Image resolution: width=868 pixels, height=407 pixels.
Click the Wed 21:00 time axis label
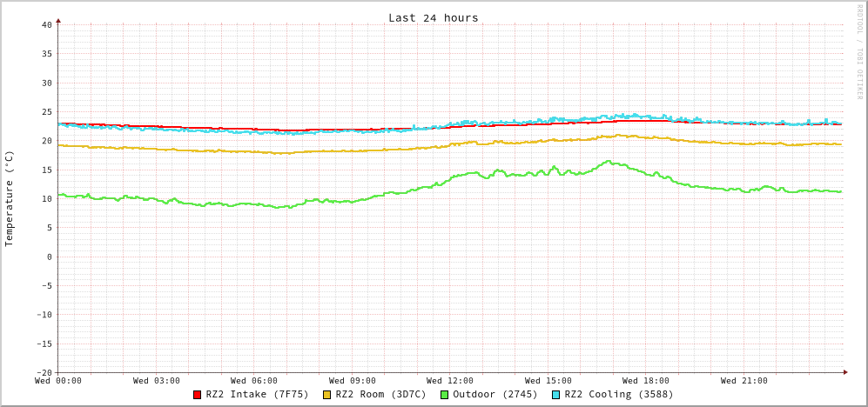click(744, 381)
